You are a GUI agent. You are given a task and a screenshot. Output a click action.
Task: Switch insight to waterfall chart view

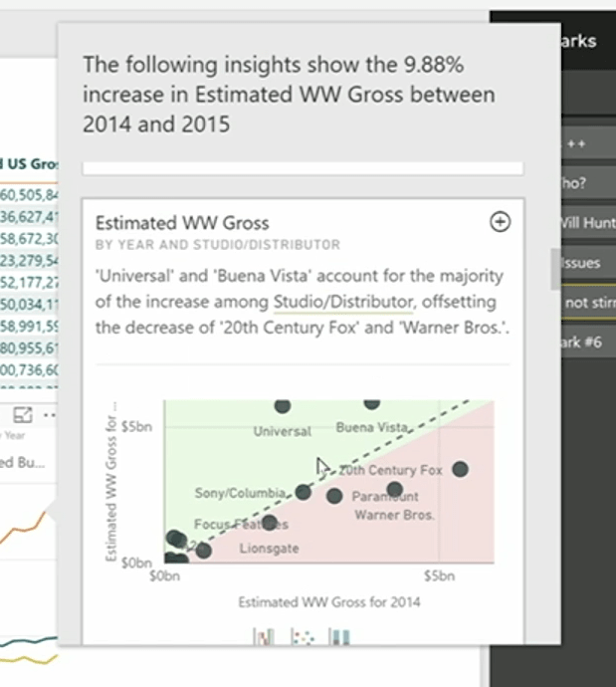(264, 636)
